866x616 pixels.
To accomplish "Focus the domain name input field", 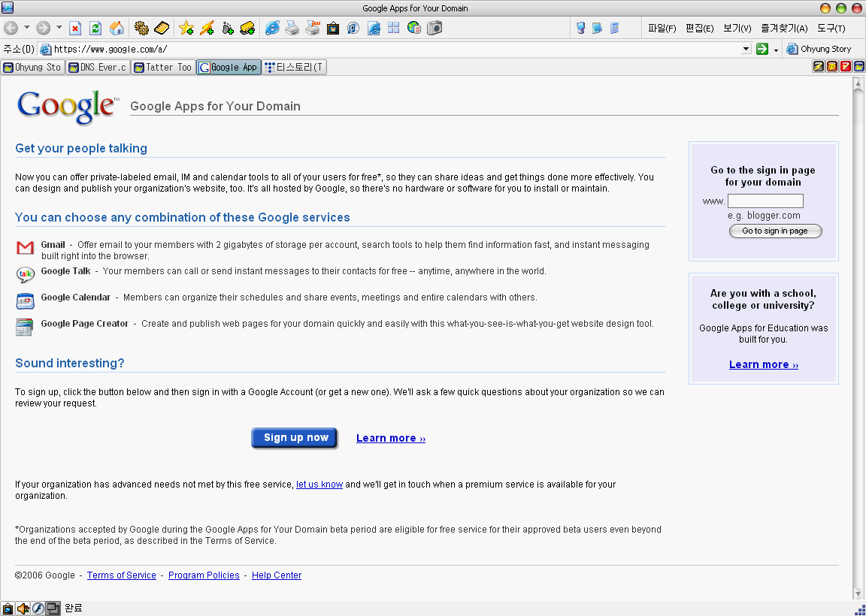I will [765, 201].
